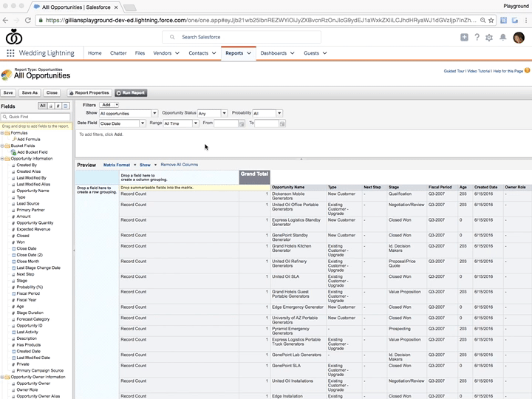Screen dimensions: 532x399
Task: Open the setup gear icon
Action: coord(489,38)
